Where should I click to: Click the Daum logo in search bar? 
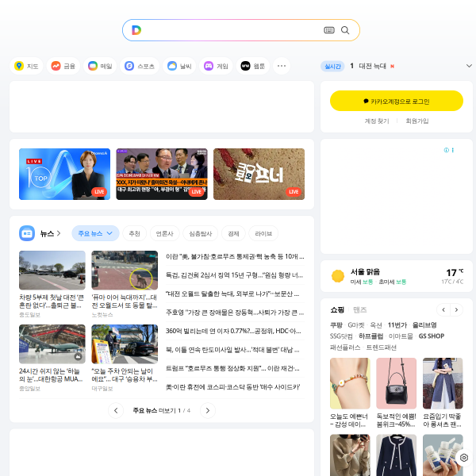(136, 30)
